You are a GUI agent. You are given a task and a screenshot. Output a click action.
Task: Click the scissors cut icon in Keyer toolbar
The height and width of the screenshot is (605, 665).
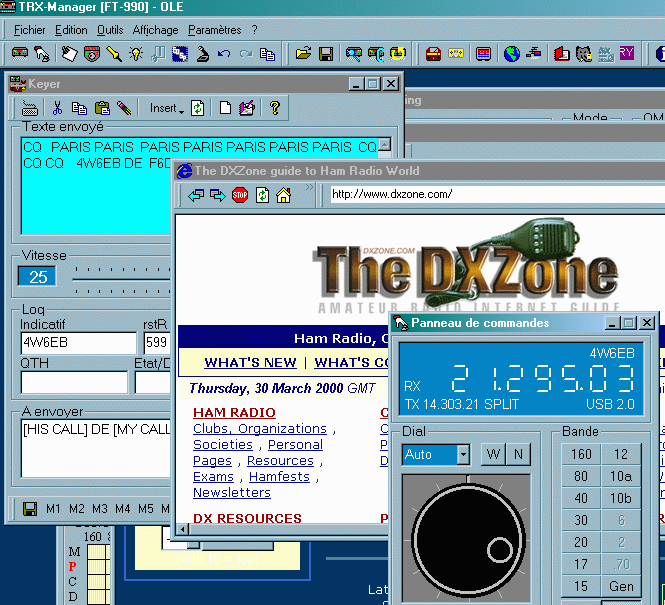coord(57,108)
